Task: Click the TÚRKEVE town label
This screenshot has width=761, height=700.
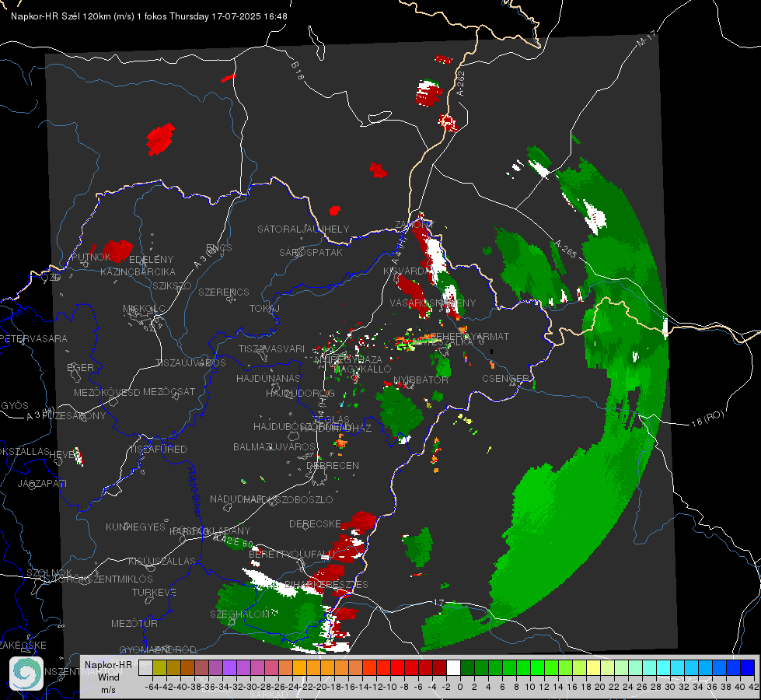Action: (155, 593)
